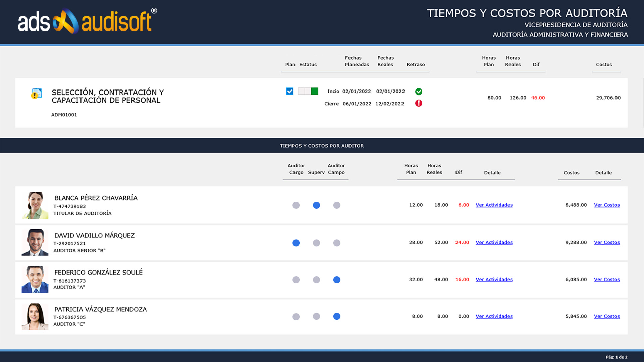
Task: Open Ver Costos for David Vadillo
Action: pos(607,242)
